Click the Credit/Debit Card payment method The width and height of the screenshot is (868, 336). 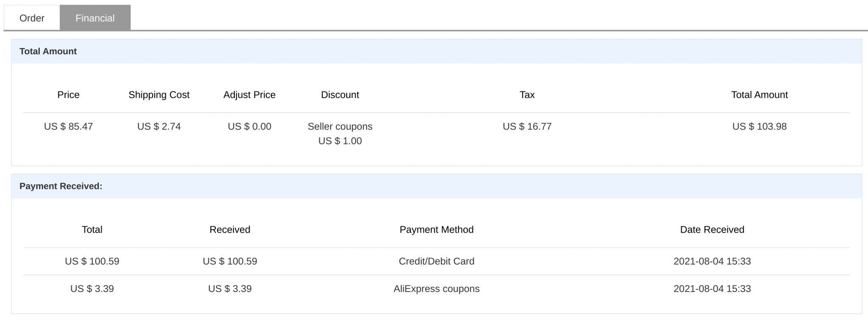point(437,261)
